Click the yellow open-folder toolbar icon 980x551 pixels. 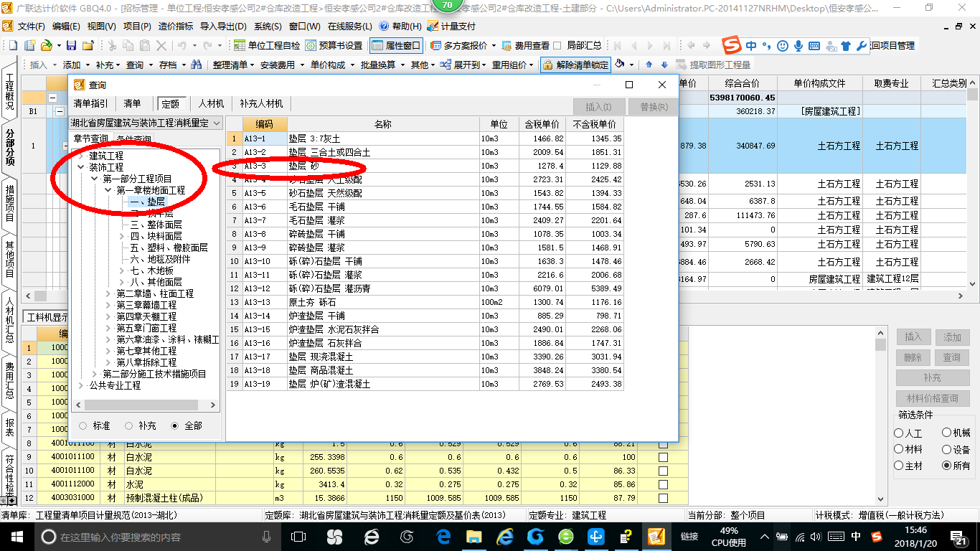coord(46,45)
